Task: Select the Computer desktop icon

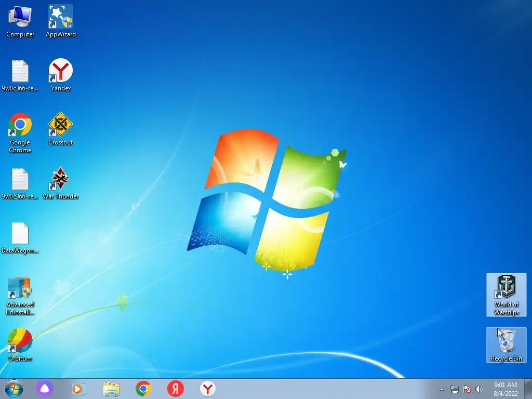Action: coord(20,21)
